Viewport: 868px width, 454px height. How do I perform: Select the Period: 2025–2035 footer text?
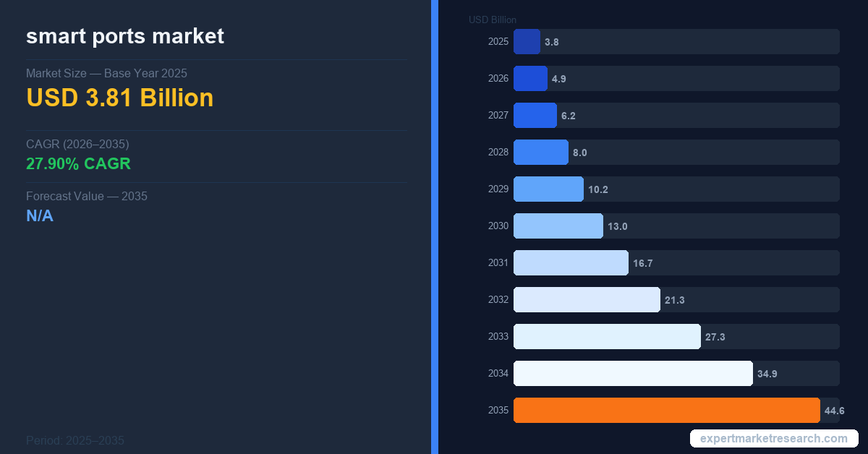tap(75, 440)
